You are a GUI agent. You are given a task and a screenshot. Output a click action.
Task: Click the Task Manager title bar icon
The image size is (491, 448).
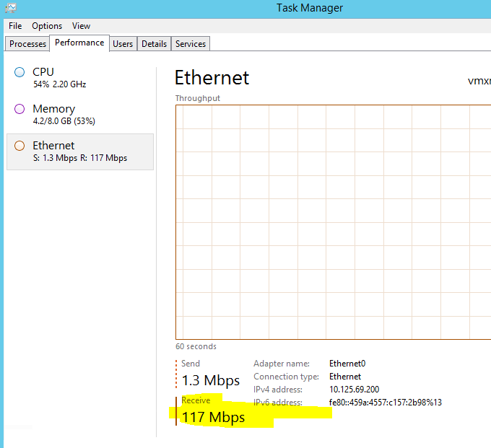[11, 8]
